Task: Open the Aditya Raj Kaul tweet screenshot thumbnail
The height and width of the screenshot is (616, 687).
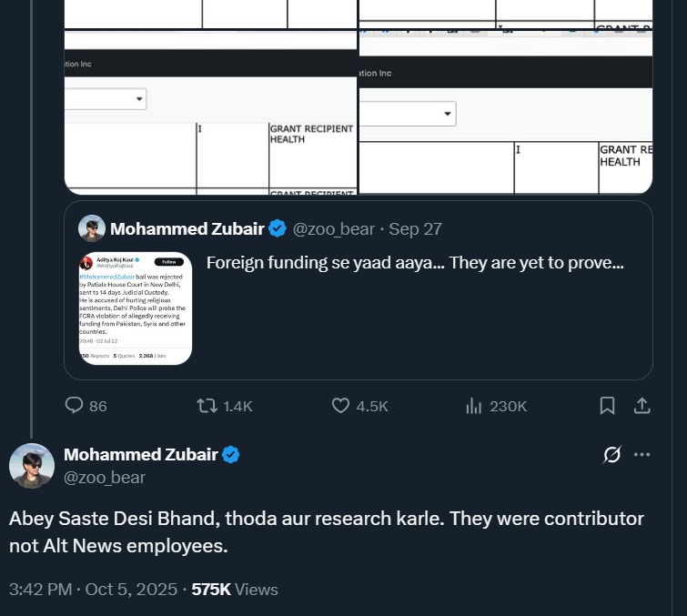Action: [136, 308]
